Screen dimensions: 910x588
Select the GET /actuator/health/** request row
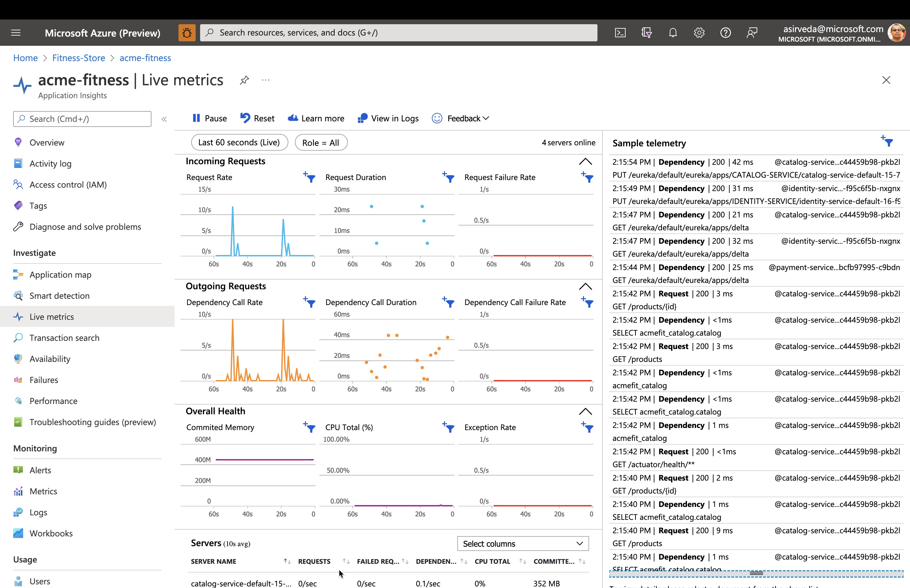(x=756, y=458)
